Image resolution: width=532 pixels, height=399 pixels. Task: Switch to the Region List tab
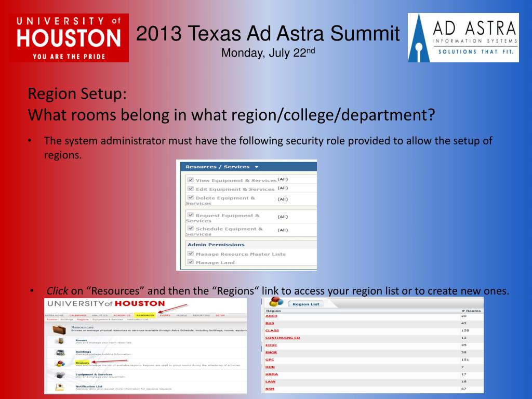click(305, 303)
